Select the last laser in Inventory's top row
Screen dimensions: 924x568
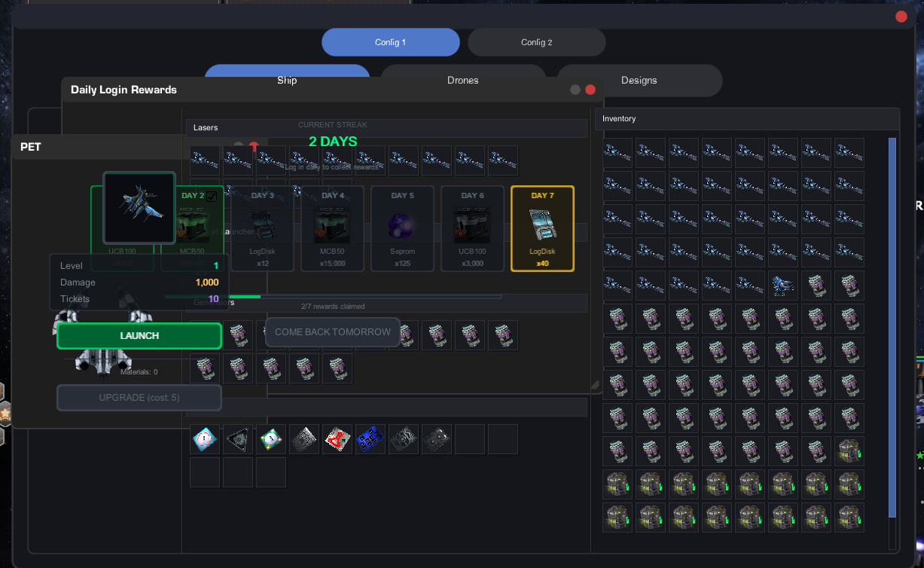(849, 153)
